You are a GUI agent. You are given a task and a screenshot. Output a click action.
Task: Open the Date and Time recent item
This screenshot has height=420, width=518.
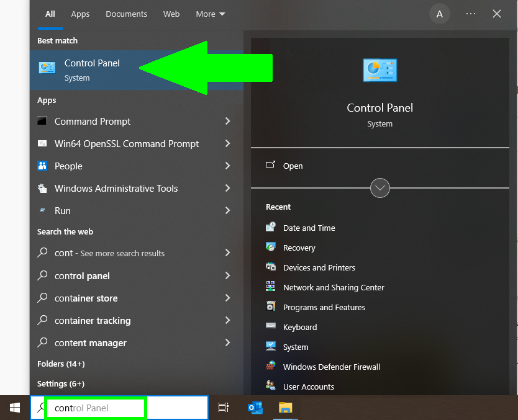coord(309,228)
